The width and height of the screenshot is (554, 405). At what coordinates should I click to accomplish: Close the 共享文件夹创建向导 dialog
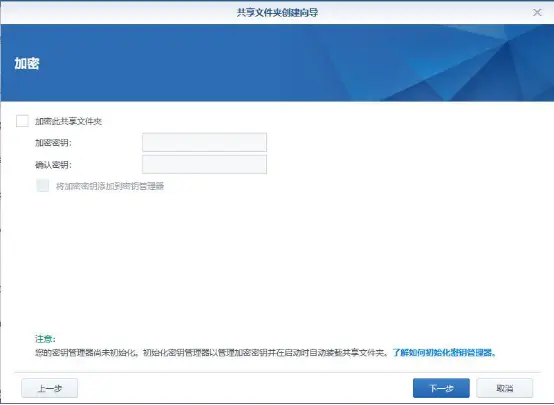click(x=537, y=13)
